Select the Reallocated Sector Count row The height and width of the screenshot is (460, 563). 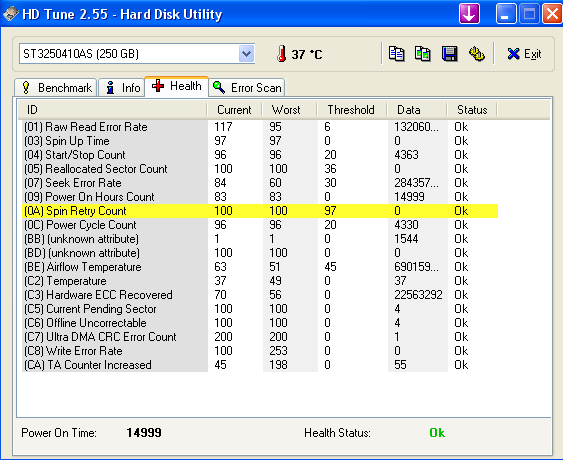260,169
